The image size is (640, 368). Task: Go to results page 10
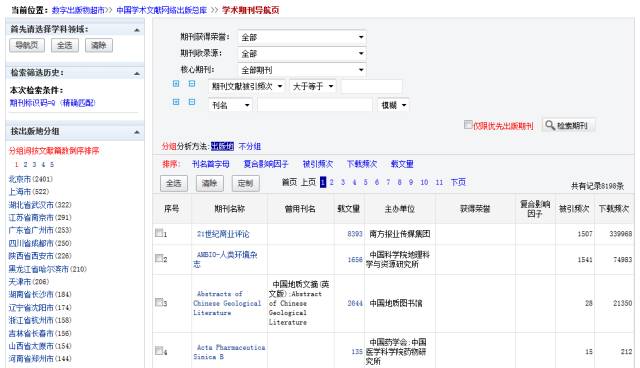click(x=424, y=182)
